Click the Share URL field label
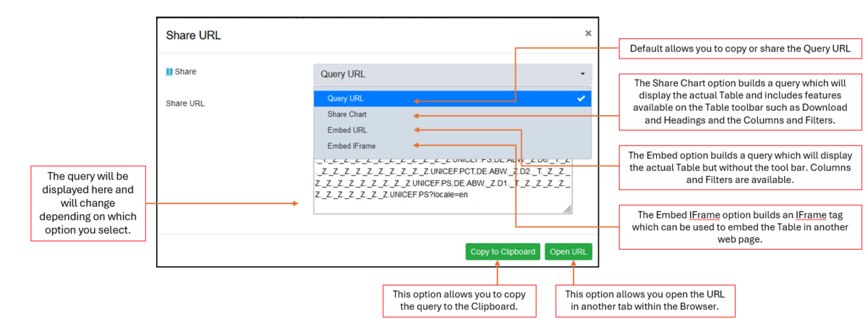This screenshot has height=327, width=868. pos(185,103)
